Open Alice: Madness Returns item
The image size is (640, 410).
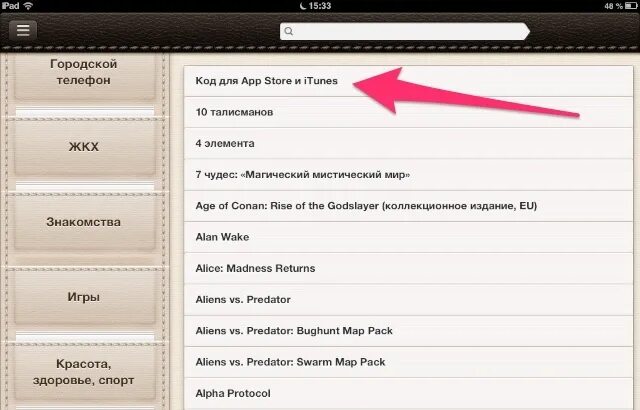(x=408, y=268)
